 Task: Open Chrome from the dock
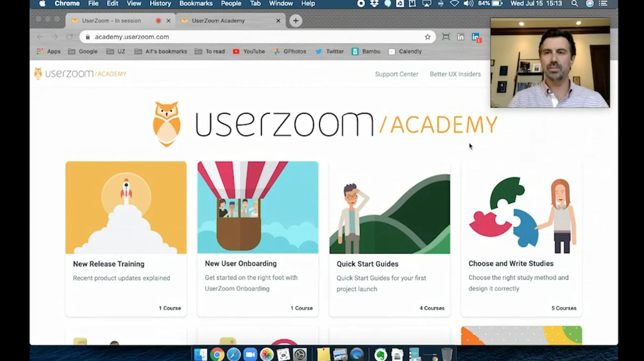pyautogui.click(x=217, y=355)
